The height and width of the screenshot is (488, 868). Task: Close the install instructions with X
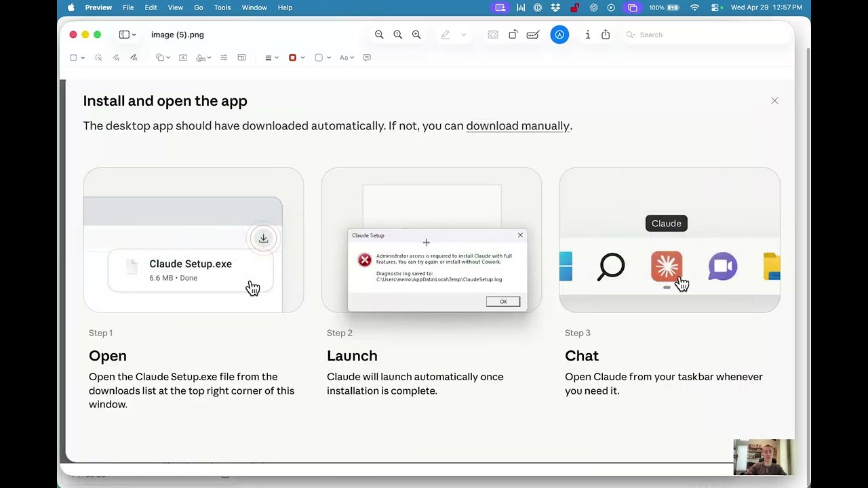click(774, 100)
